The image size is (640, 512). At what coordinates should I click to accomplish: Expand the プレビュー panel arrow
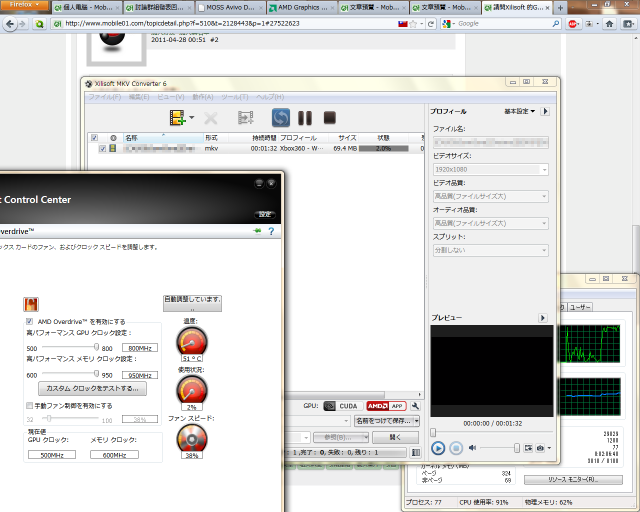click(542, 318)
